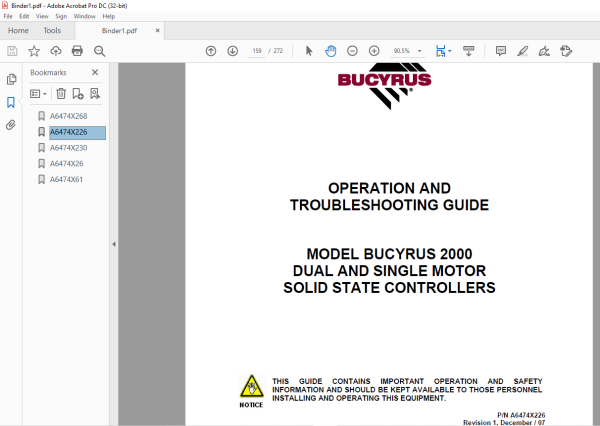This screenshot has width=600, height=426.
Task: Select the highlight pen tool
Action: (x=523, y=51)
